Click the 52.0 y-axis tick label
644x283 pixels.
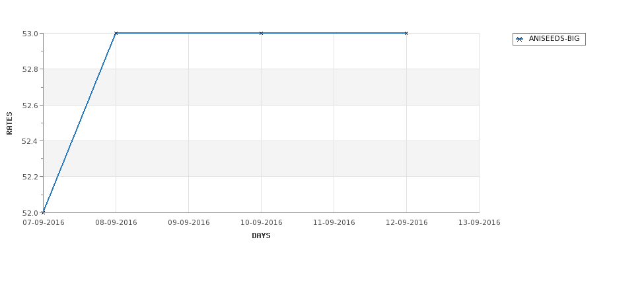(x=30, y=213)
